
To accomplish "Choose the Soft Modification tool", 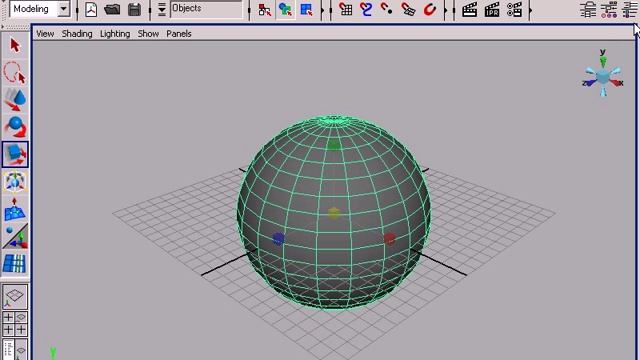I will [15, 209].
